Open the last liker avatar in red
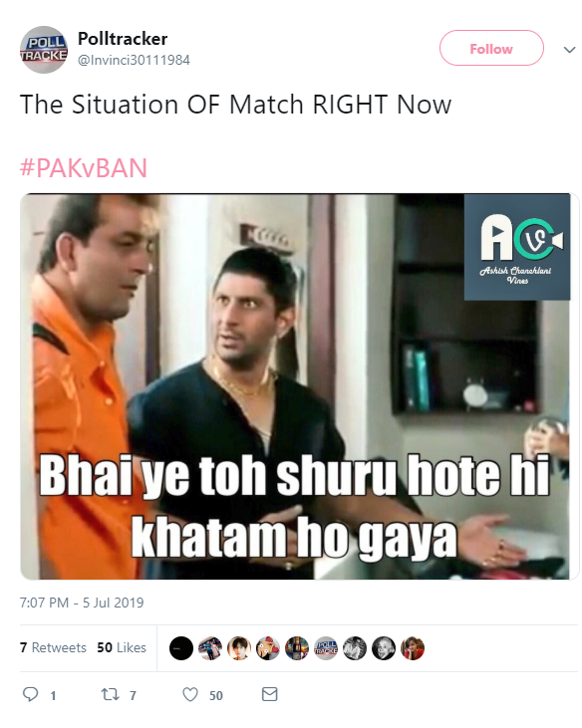 (413, 648)
